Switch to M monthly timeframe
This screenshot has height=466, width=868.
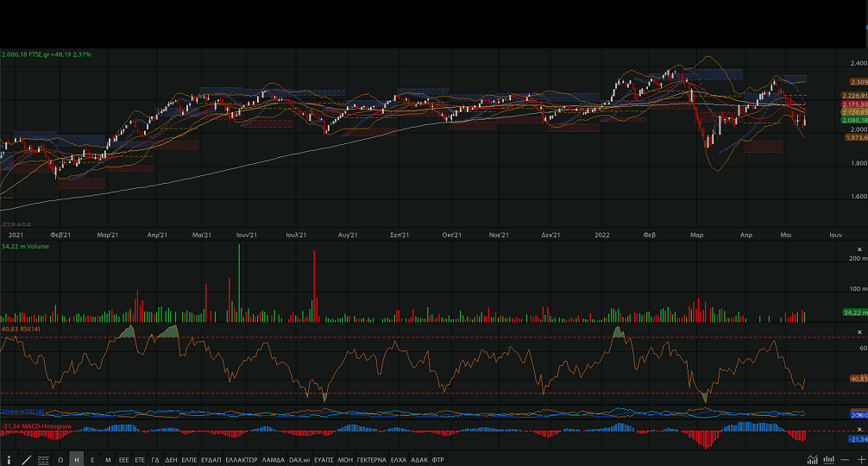point(108,460)
